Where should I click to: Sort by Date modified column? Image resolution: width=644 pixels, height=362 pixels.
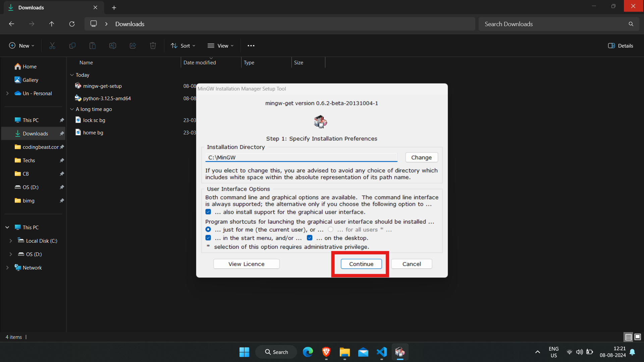tap(200, 62)
